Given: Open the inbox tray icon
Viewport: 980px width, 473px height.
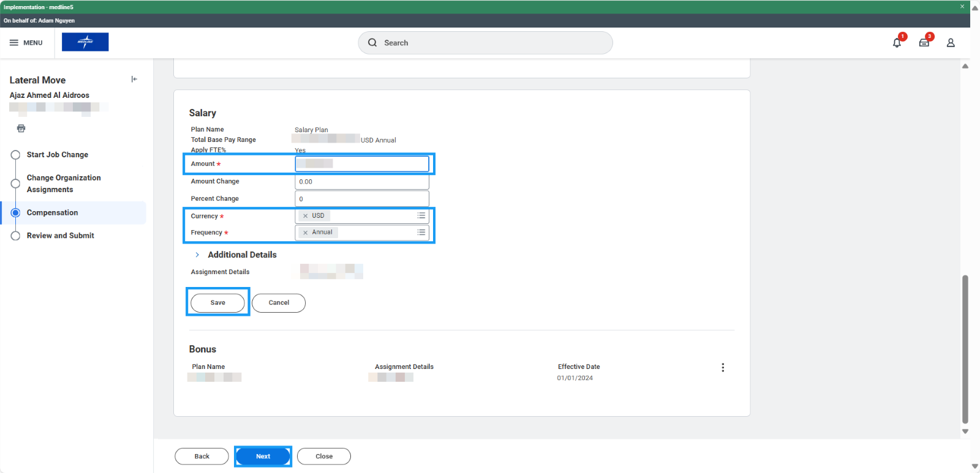Looking at the screenshot, I should [x=924, y=43].
